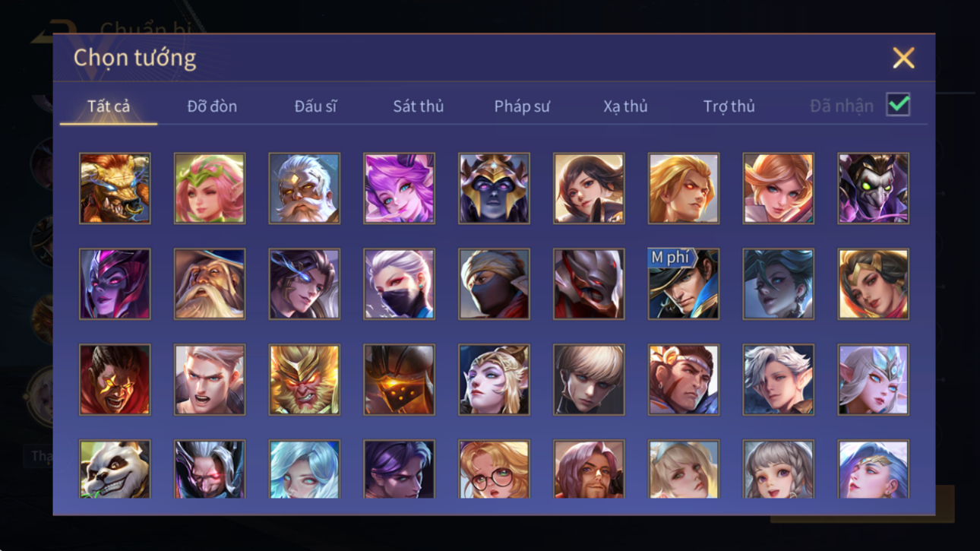Close the 'Chọn tướng' dialog

(x=903, y=58)
